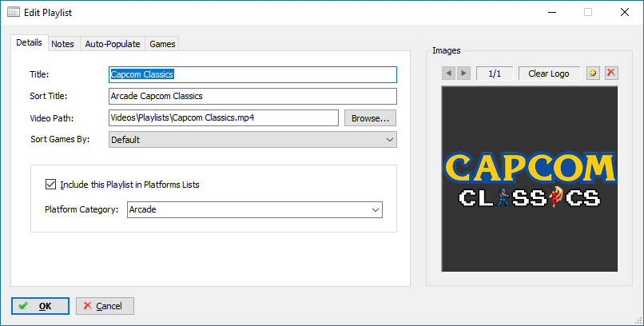Go to next image with right arrow

[463, 74]
